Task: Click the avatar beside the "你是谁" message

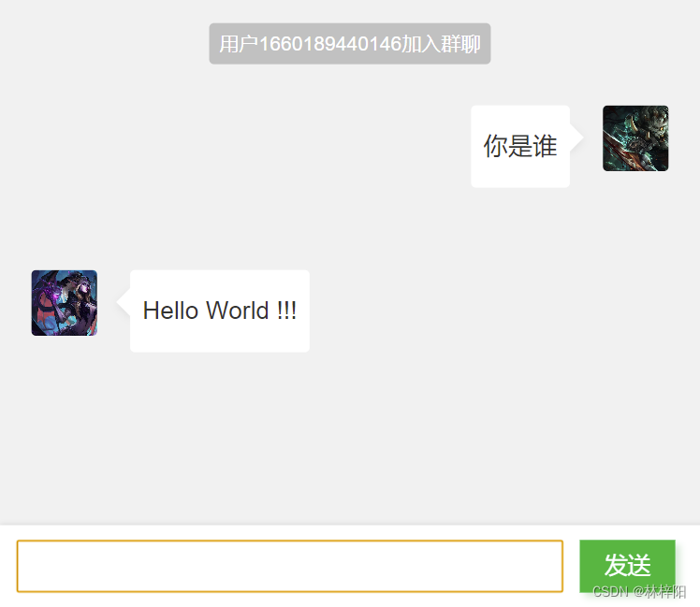Action: point(635,138)
